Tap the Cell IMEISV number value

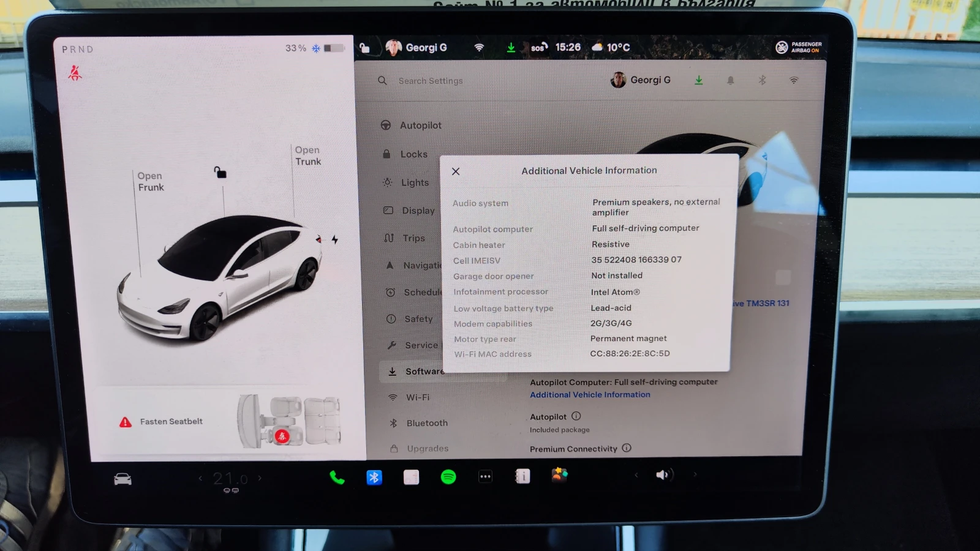636,260
